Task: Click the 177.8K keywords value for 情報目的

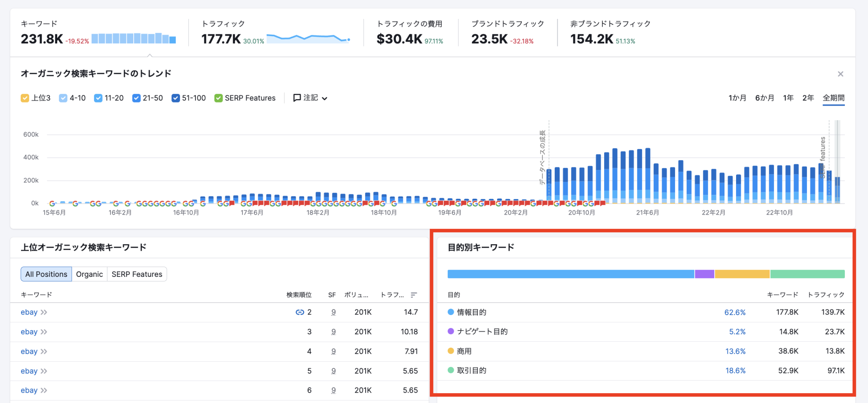Action: coord(787,312)
